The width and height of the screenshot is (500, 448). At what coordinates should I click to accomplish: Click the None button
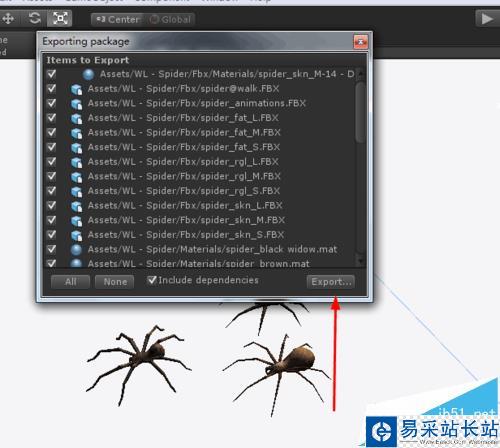pos(115,282)
